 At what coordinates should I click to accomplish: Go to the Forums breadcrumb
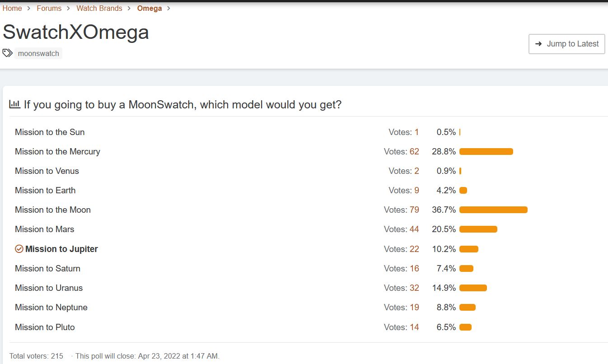[49, 8]
